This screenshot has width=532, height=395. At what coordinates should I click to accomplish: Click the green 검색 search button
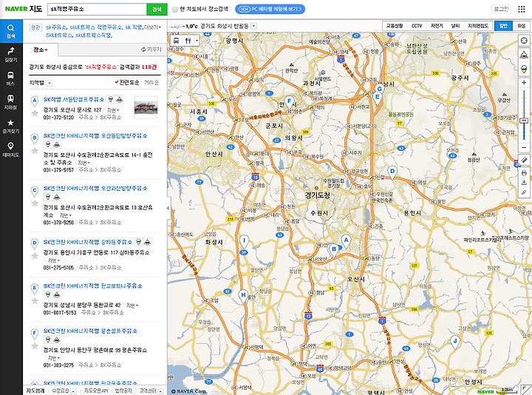(157, 9)
